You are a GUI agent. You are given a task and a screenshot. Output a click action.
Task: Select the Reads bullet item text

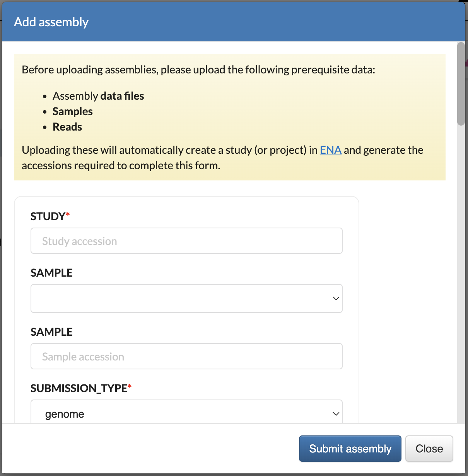click(x=67, y=127)
